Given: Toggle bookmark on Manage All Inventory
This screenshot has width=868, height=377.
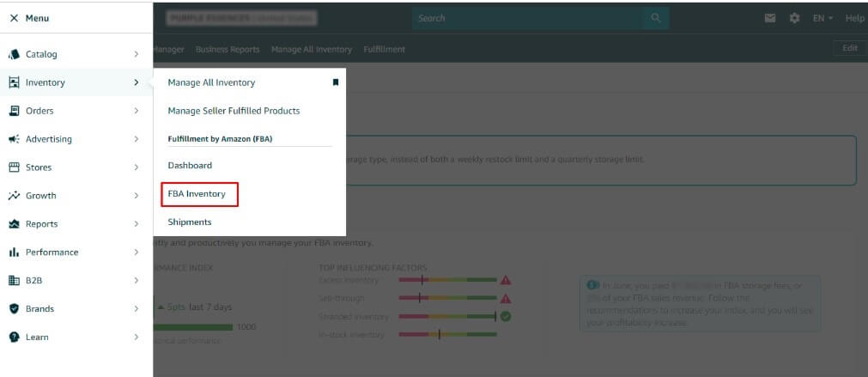Looking at the screenshot, I should tap(336, 82).
